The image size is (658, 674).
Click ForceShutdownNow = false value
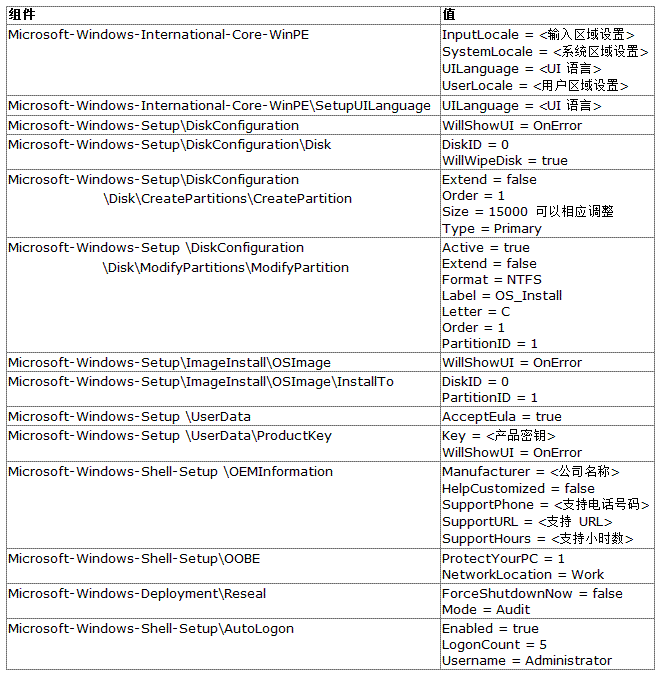click(x=532, y=593)
